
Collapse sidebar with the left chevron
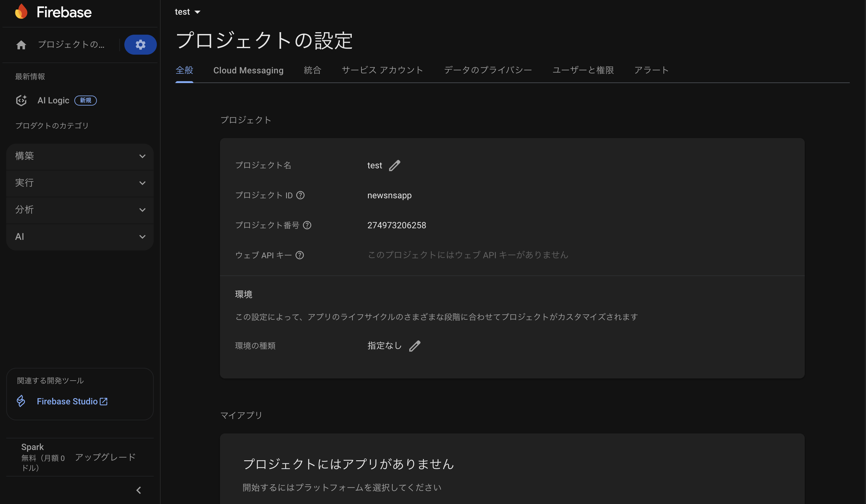139,490
